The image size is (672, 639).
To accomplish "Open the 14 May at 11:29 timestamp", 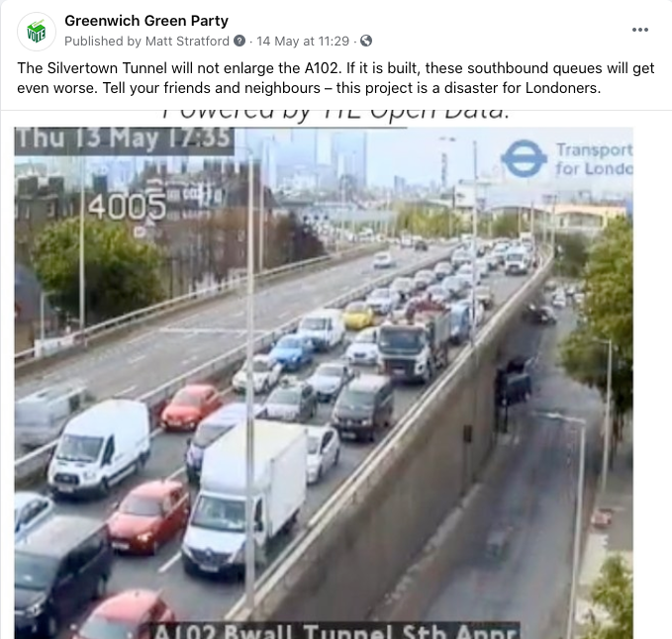I will coord(303,42).
